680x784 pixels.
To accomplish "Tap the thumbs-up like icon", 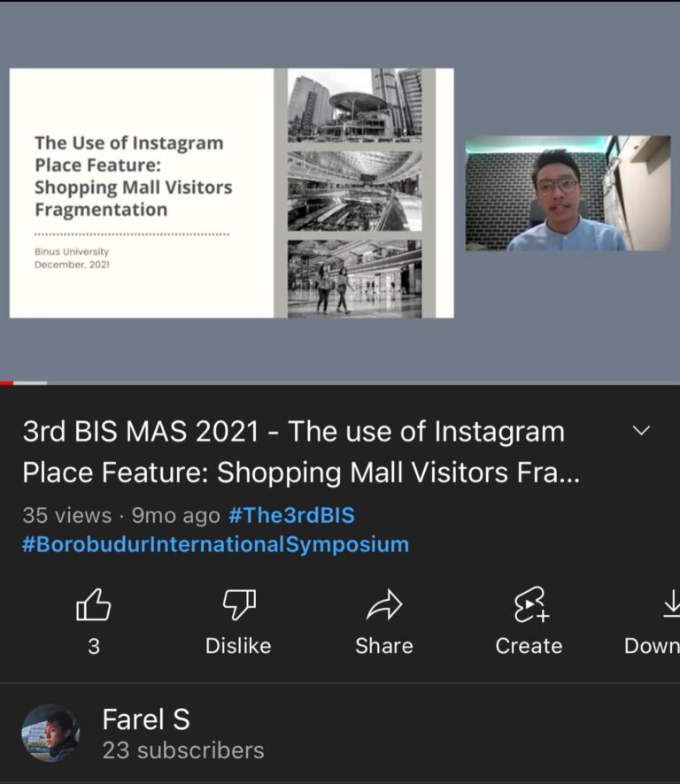I will [94, 604].
